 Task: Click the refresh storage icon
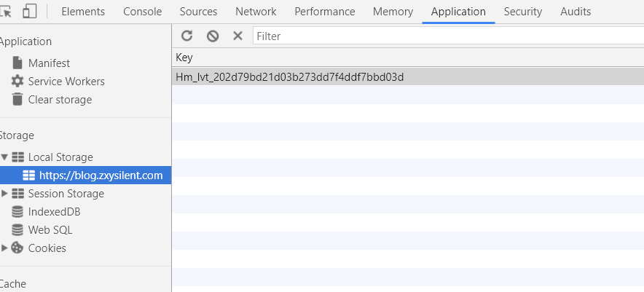187,36
